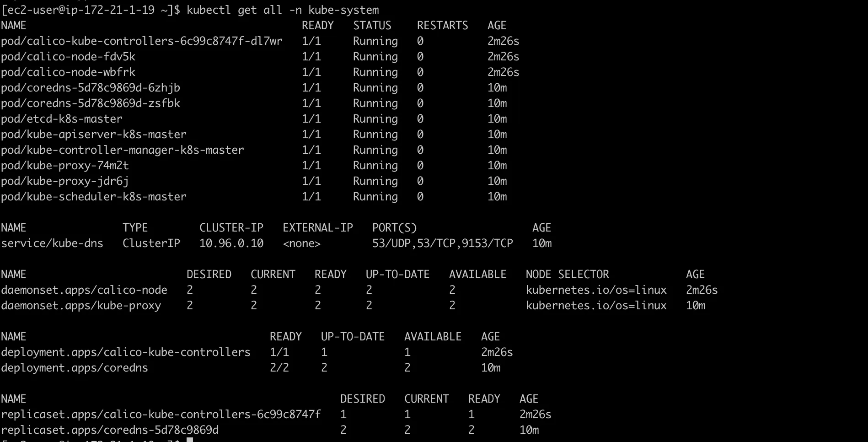Click the replicaset DESIRED column header

(363, 399)
